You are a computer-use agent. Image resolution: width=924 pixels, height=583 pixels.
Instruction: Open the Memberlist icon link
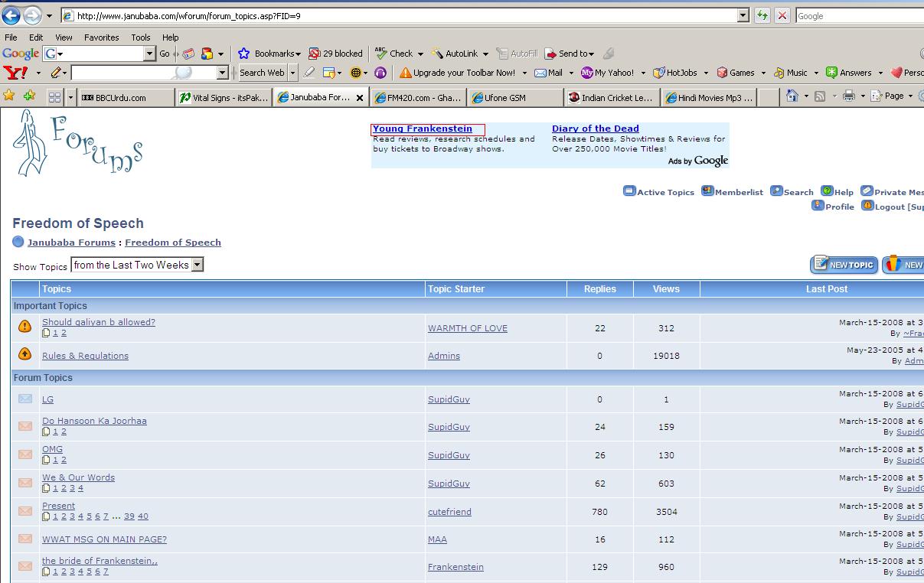pyautogui.click(x=732, y=192)
